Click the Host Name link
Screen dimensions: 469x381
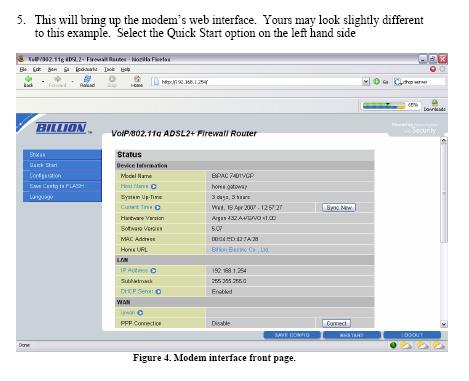[x=134, y=186]
